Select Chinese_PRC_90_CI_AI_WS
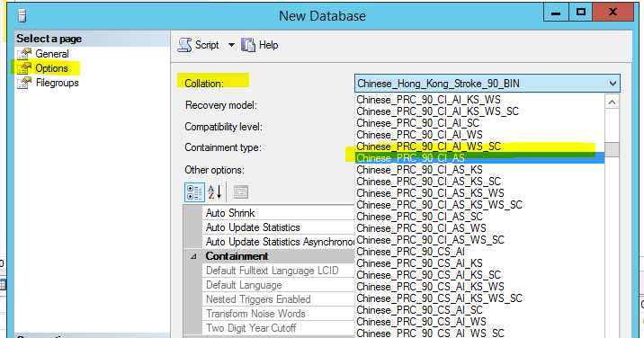Image resolution: width=644 pixels, height=338 pixels. [x=479, y=135]
